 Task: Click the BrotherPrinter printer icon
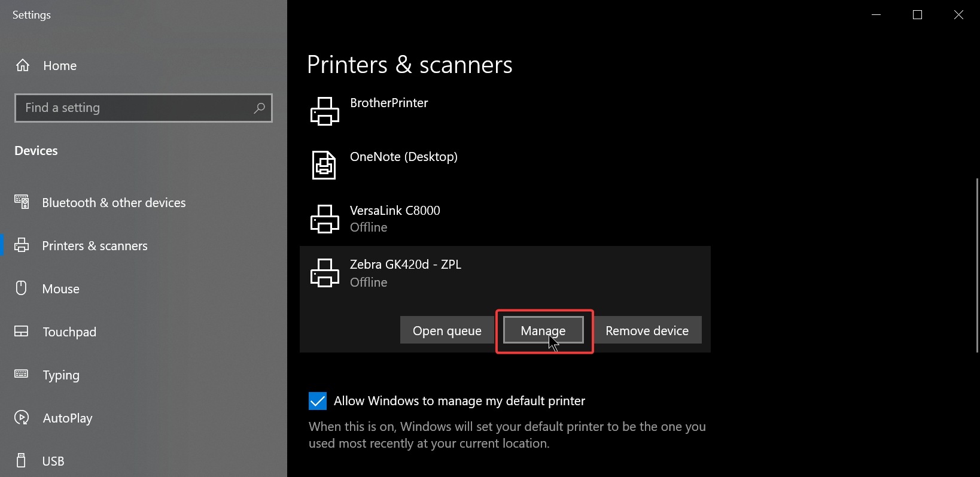(325, 111)
